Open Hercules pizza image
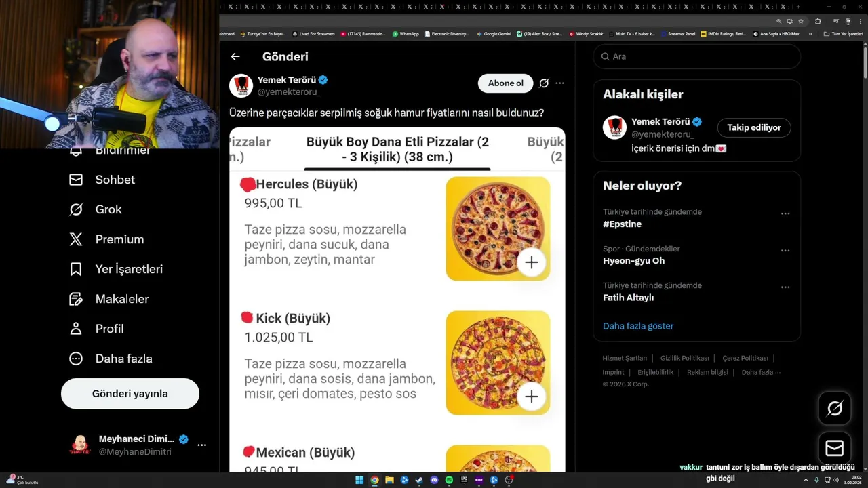The height and width of the screenshot is (488, 868). [x=498, y=228]
